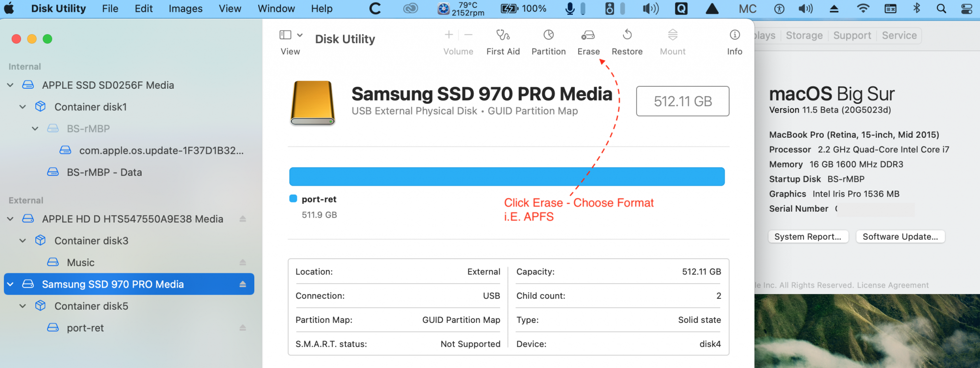
Task: Open the Info panel icon
Action: click(x=735, y=35)
